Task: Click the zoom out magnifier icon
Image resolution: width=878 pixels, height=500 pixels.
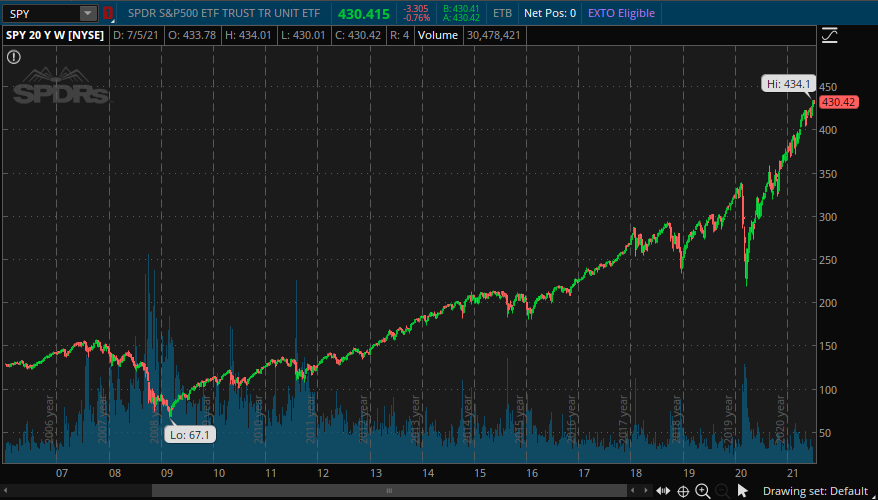Action: click(722, 492)
